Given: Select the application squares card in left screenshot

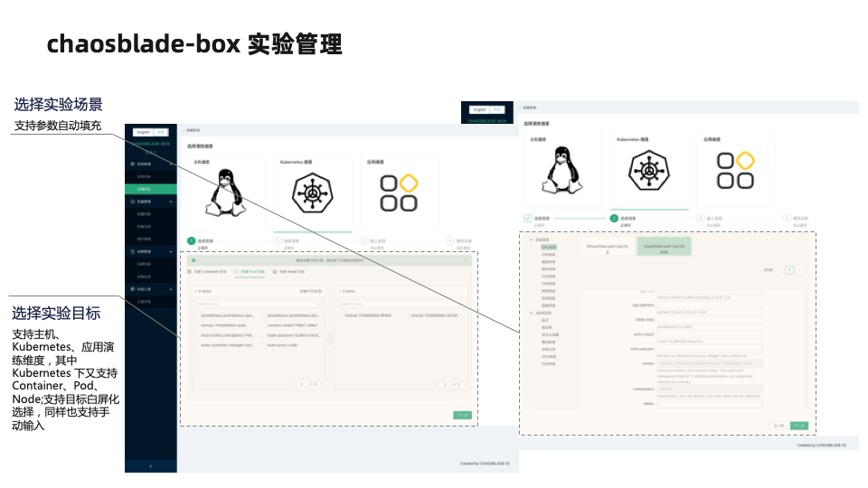Looking at the screenshot, I should pos(399,192).
